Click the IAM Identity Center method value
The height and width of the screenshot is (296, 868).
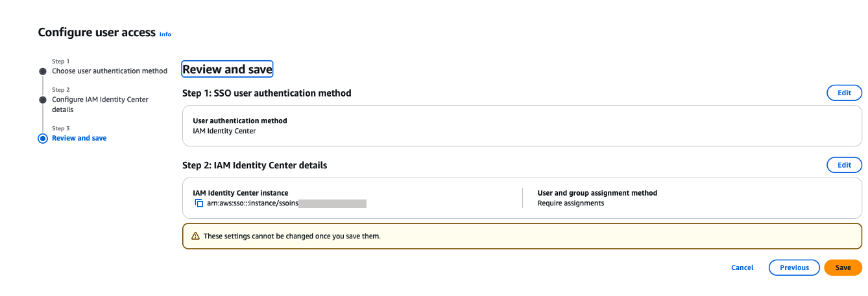pos(224,131)
